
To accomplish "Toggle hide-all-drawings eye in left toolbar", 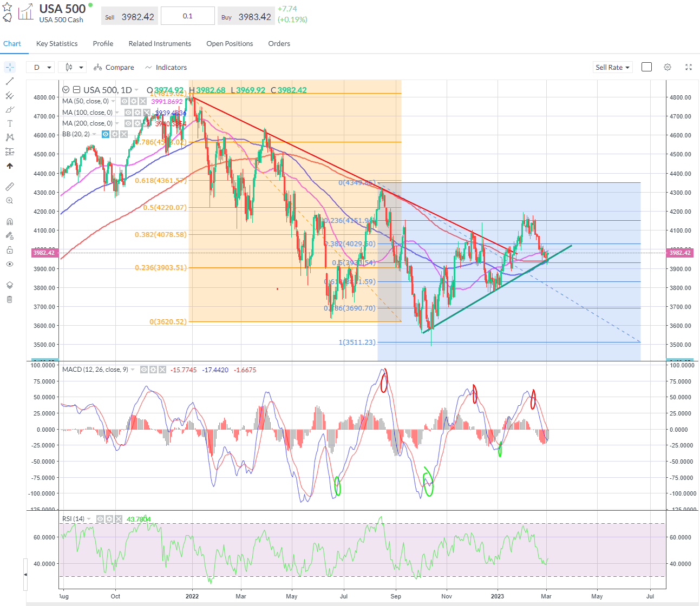I will (9, 264).
